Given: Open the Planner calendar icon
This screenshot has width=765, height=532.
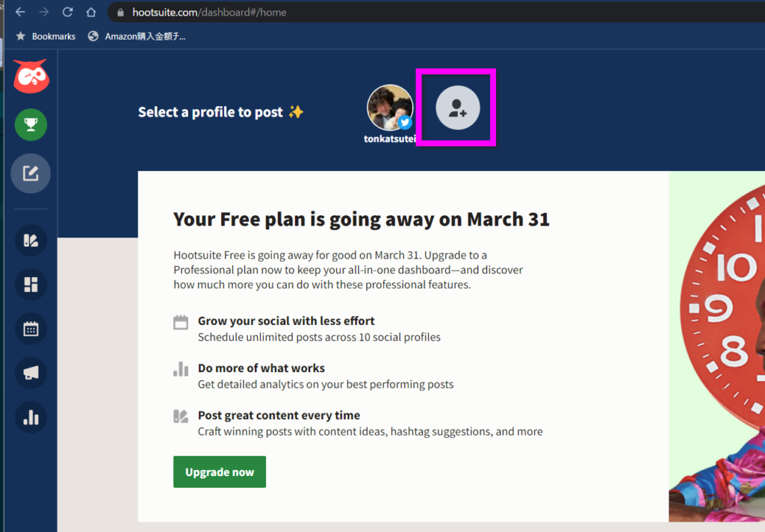Looking at the screenshot, I should point(31,329).
